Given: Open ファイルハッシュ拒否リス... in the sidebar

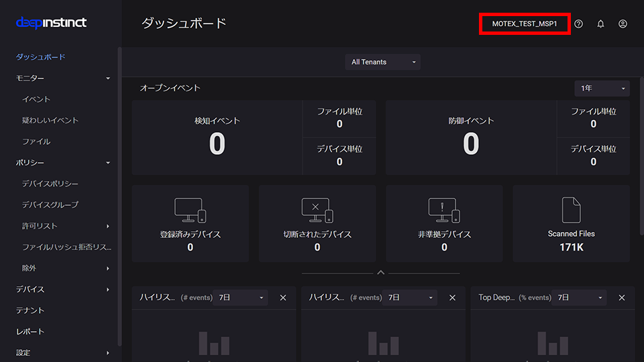Looking at the screenshot, I should [x=66, y=247].
